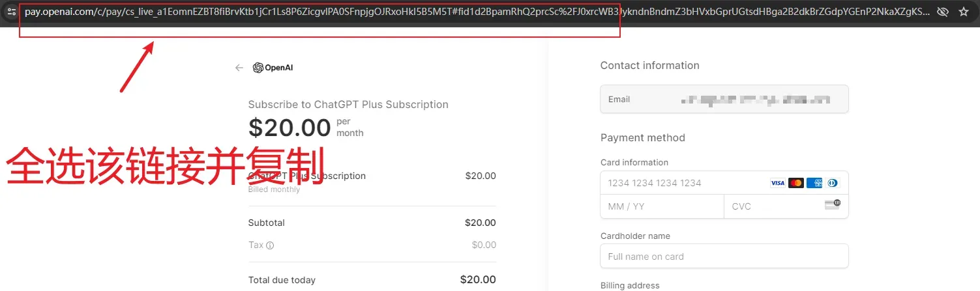
Task: Show the Tax info tooltip icon
Action: [x=270, y=245]
